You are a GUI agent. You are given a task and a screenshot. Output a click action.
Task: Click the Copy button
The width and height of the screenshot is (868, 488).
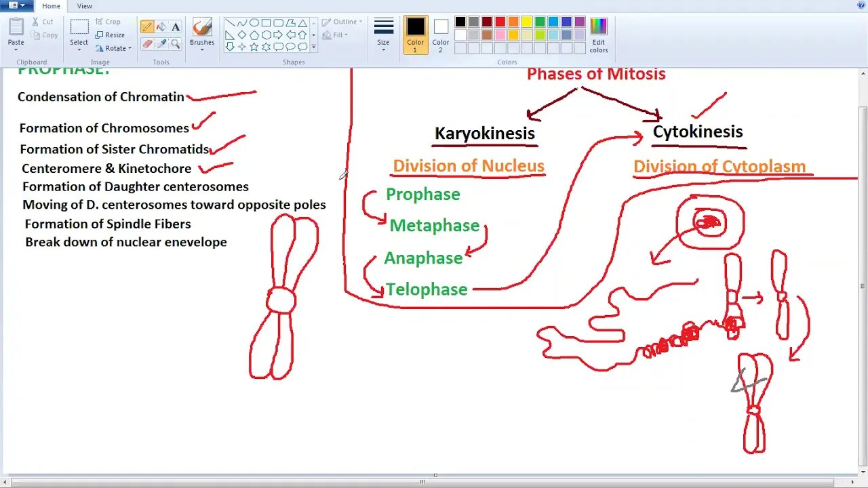(x=44, y=35)
